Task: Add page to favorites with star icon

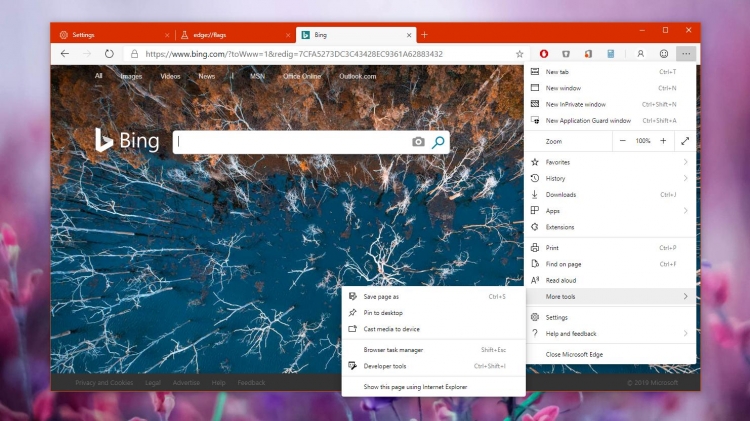Action: click(x=519, y=54)
